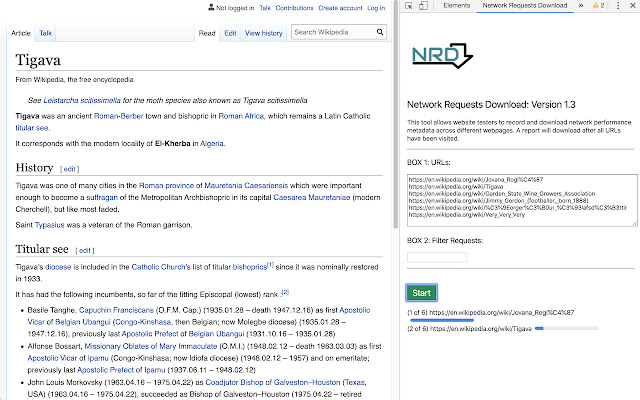Open the Roman province link

click(167, 186)
